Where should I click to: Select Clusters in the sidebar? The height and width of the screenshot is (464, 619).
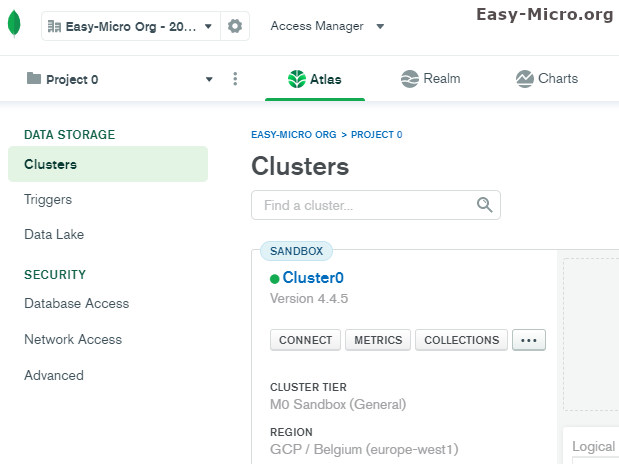click(108, 164)
